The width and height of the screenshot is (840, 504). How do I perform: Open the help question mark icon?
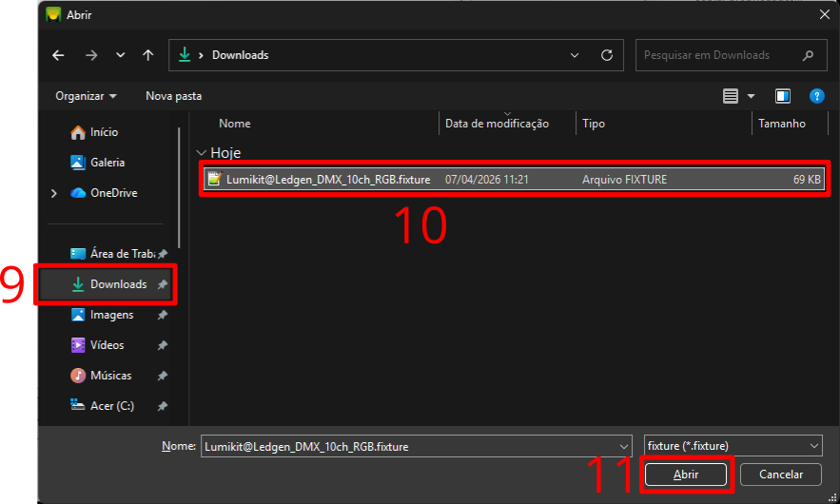(815, 96)
